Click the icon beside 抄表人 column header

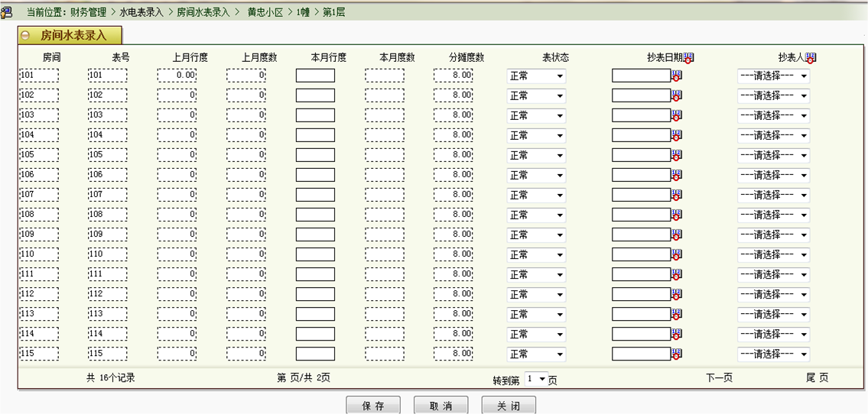[811, 57]
